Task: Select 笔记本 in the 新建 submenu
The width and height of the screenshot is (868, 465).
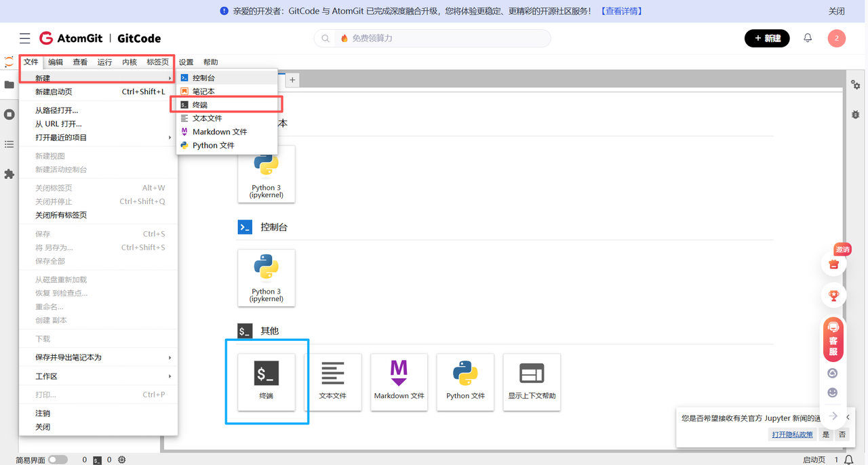Action: tap(227, 92)
